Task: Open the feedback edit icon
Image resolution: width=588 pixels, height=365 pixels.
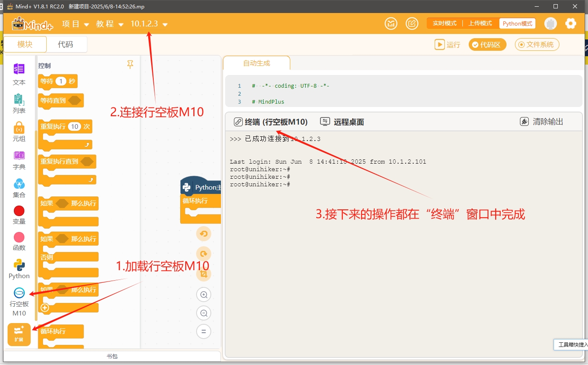Action: [412, 23]
